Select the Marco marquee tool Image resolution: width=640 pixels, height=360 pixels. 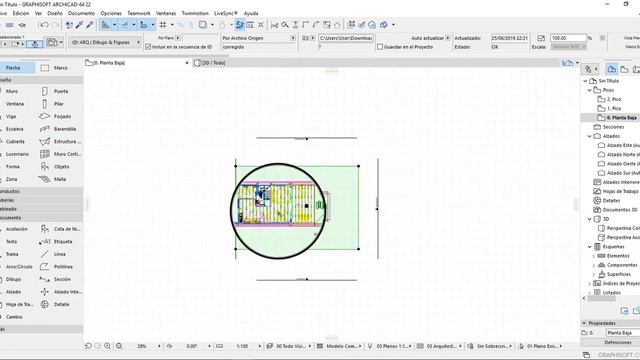click(54, 68)
